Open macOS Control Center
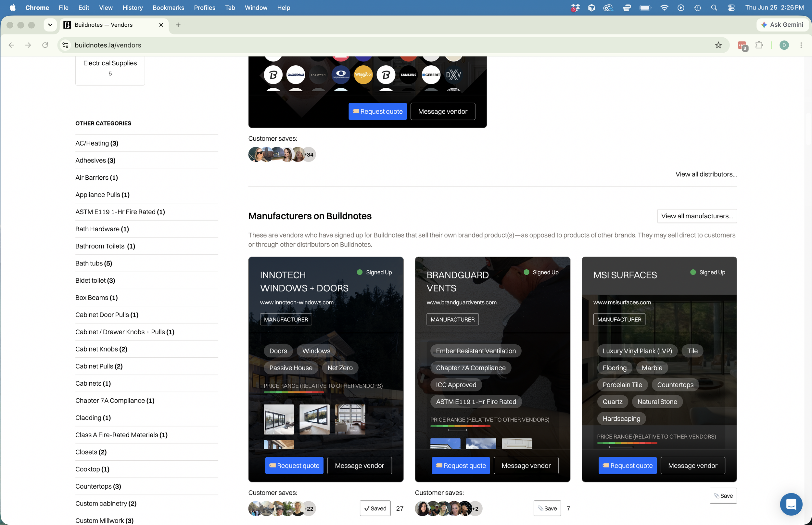 click(x=731, y=7)
